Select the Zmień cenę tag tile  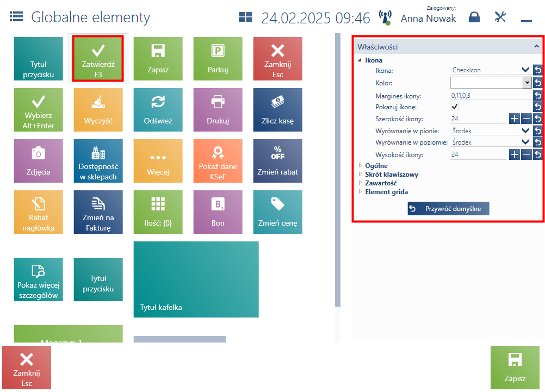278,212
